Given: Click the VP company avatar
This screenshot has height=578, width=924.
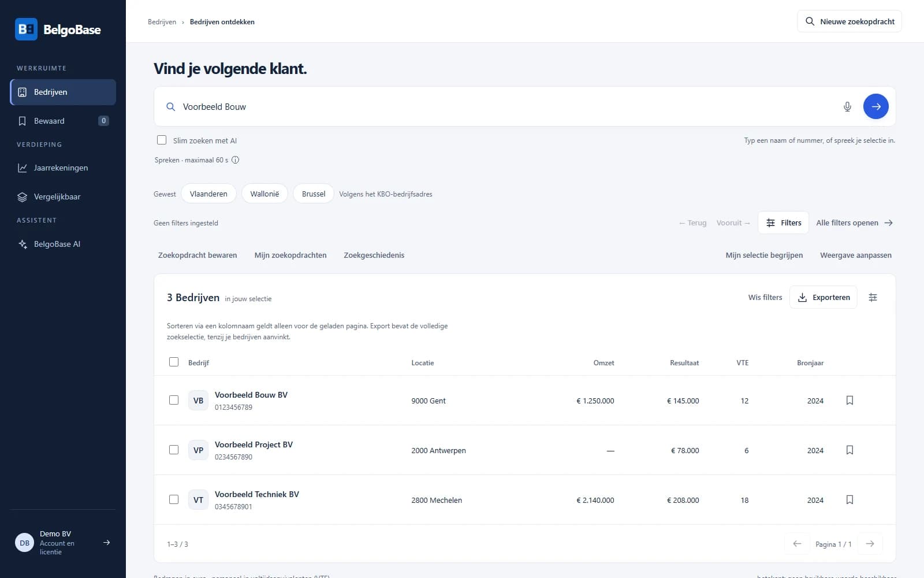Looking at the screenshot, I should point(198,450).
